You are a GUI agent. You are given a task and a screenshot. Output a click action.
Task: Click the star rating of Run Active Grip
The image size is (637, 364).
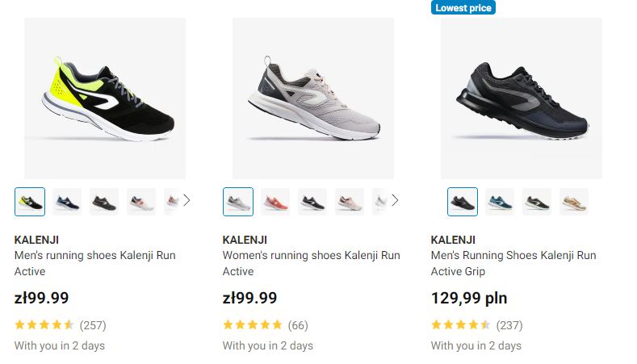(x=461, y=325)
